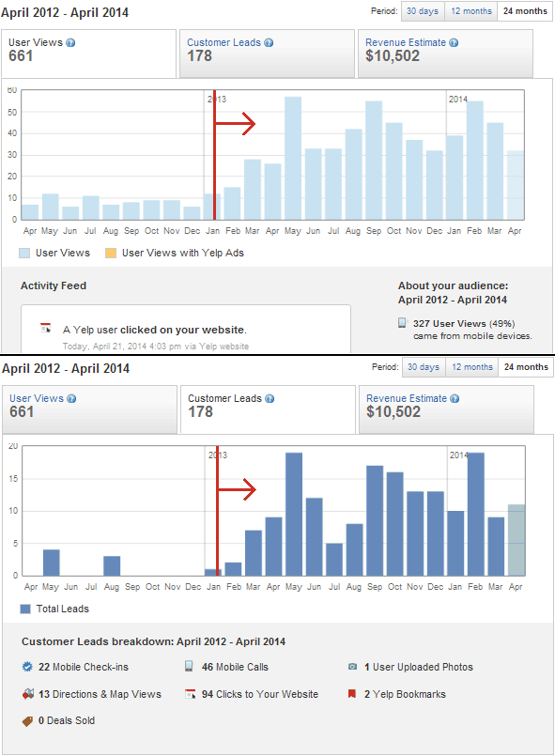Select 24 months period in bottom panel
This screenshot has width=555, height=756.
pos(526,367)
